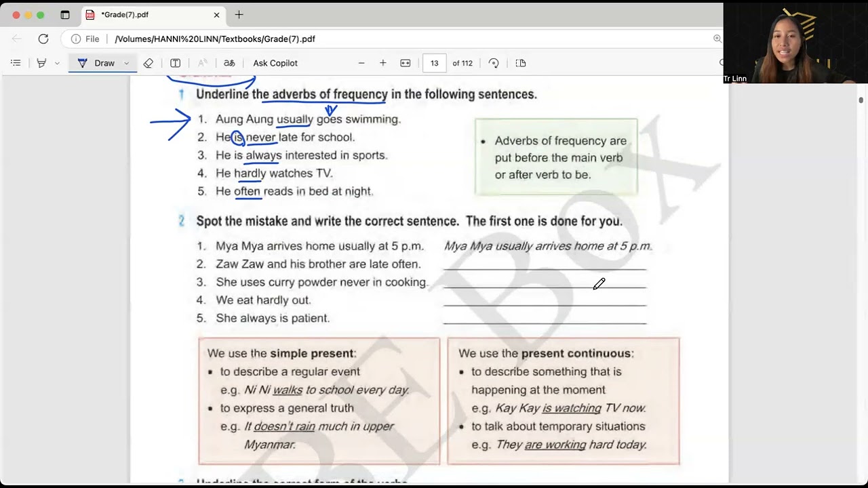Click "We use the simple present:" text
Viewport: 868px width, 488px height.
click(x=281, y=353)
